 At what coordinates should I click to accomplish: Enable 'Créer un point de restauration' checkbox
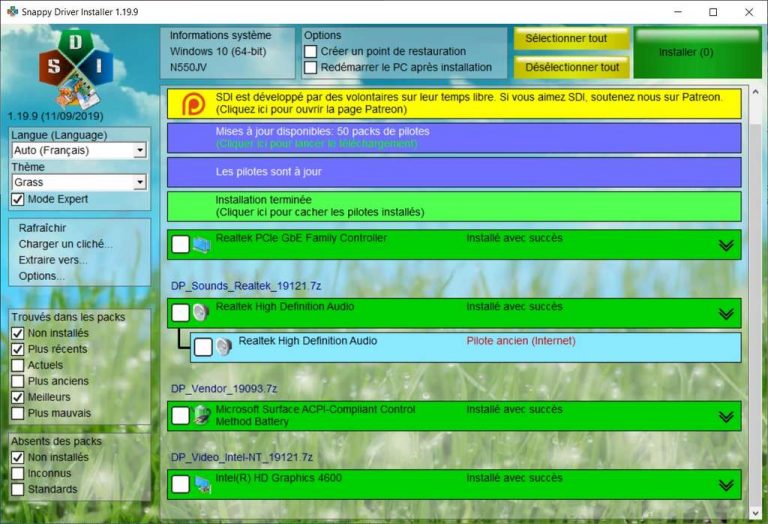click(x=311, y=52)
